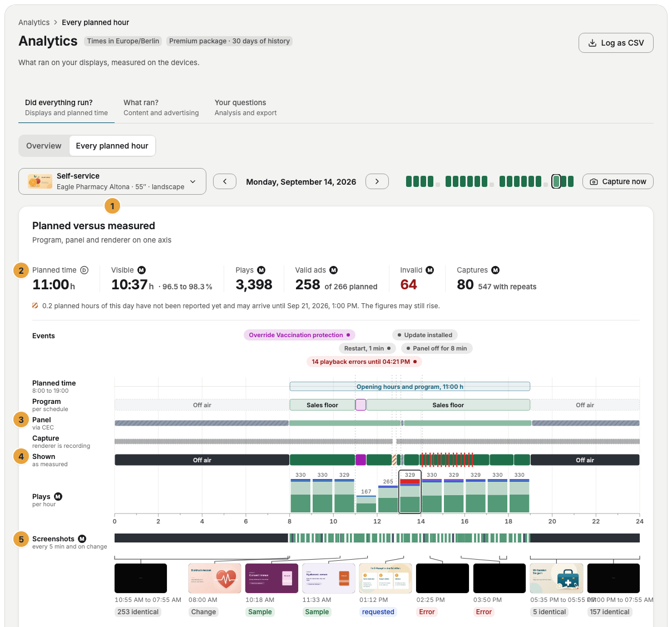Open the 03:50 PM black error screenshot

[500, 578]
